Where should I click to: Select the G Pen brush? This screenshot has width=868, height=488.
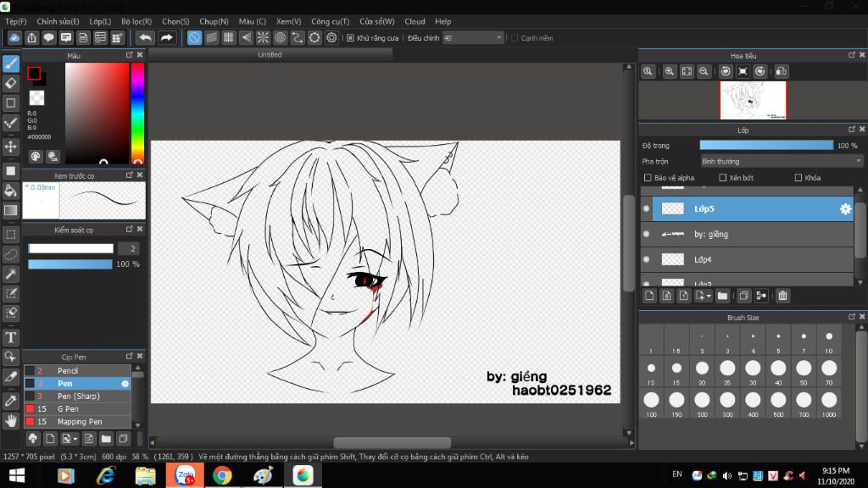pos(77,409)
